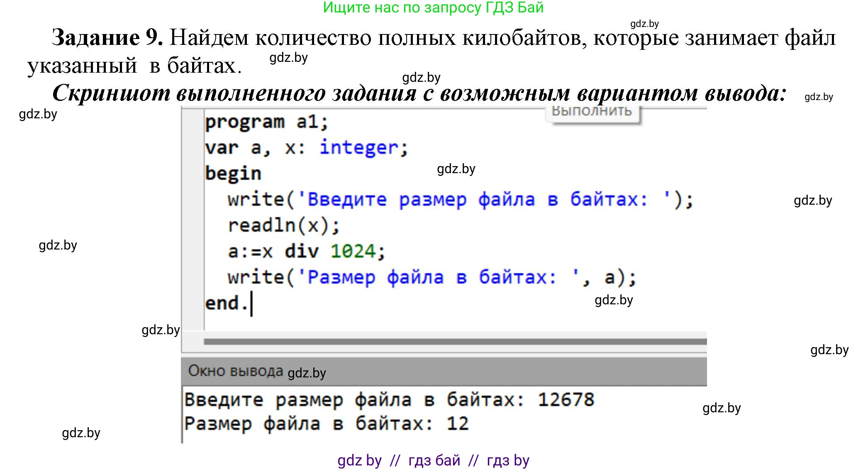This screenshot has width=868, height=470.
Task: Click the gdz.by watermark beside Окно вывода
Action: pos(307,373)
